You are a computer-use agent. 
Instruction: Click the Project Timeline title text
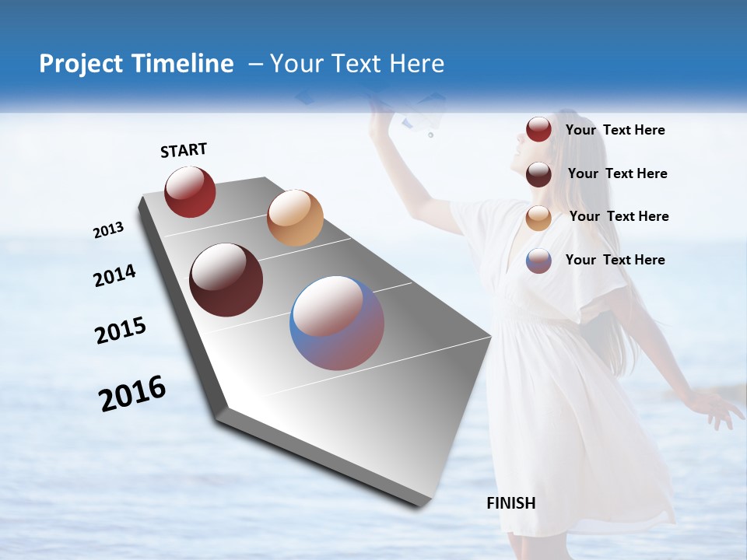(136, 64)
